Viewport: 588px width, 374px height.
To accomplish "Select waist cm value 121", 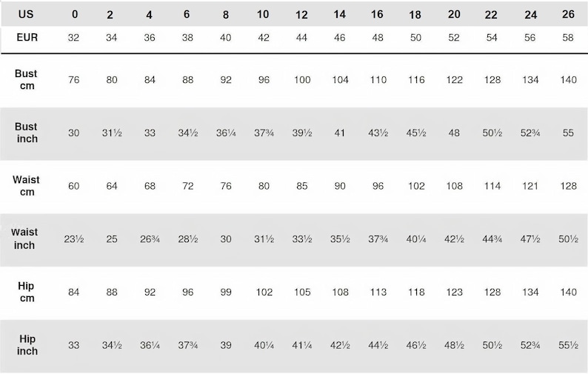I will (530, 186).
